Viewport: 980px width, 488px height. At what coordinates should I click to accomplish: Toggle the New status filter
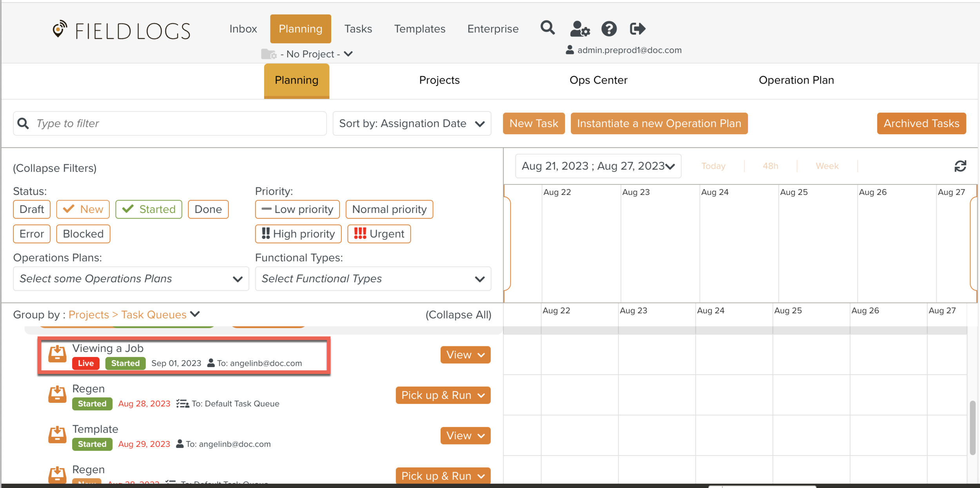pos(83,209)
